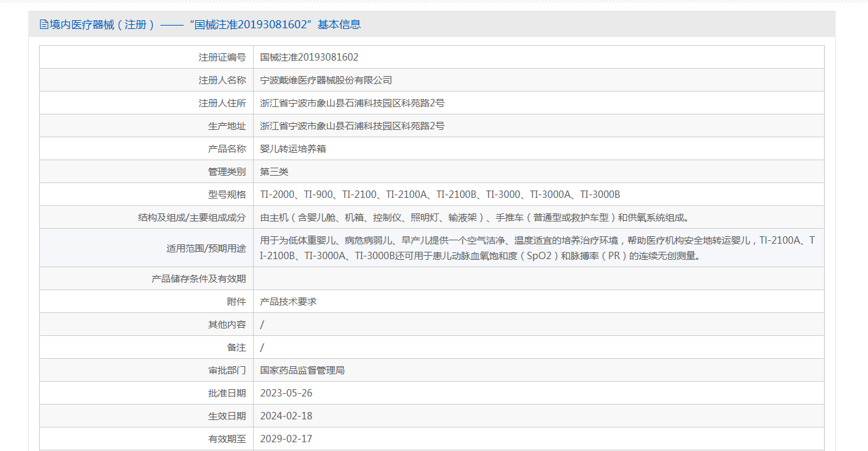Select the effective date 2024-02-18
Image resolution: width=868 pixels, height=451 pixels.
287,416
